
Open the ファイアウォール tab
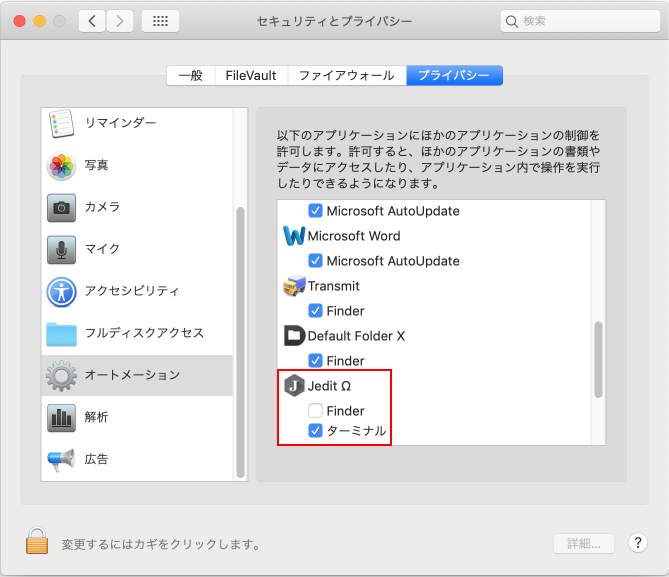click(x=347, y=76)
